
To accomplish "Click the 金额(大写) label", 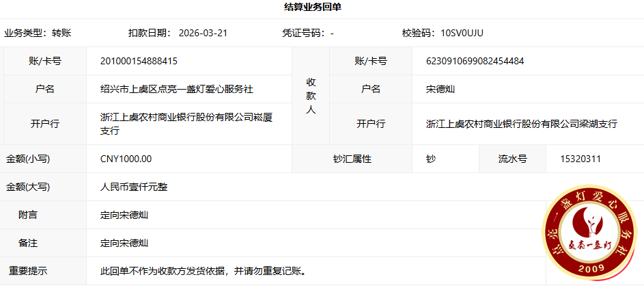I will click(x=28, y=187).
